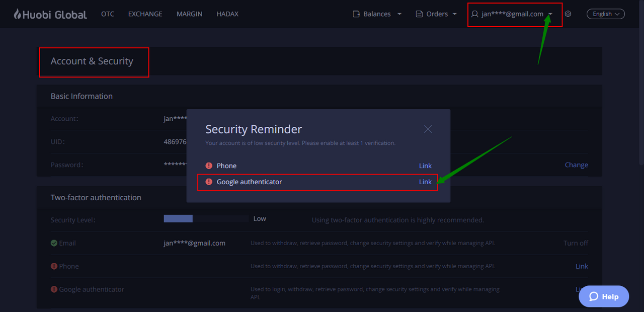Click the jan****@gmail.com value in Email row
Viewport: 644px width, 312px height.
tap(195, 243)
